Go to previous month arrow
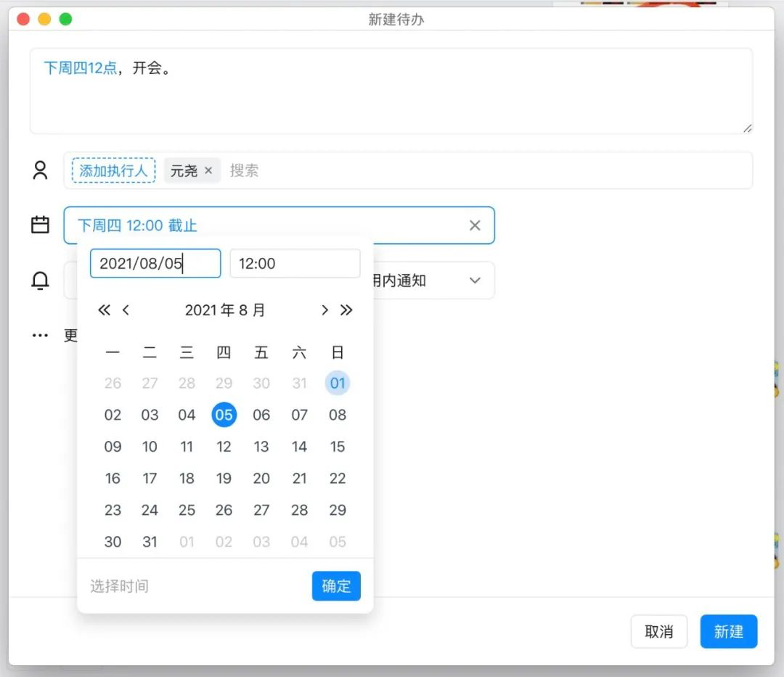Viewport: 784px width, 677px height. point(126,310)
